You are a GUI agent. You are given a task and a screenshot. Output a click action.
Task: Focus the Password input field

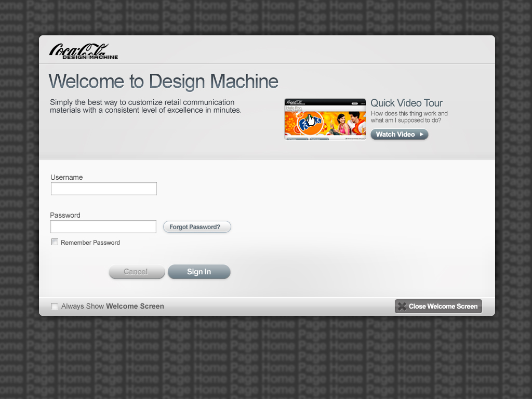[103, 227]
